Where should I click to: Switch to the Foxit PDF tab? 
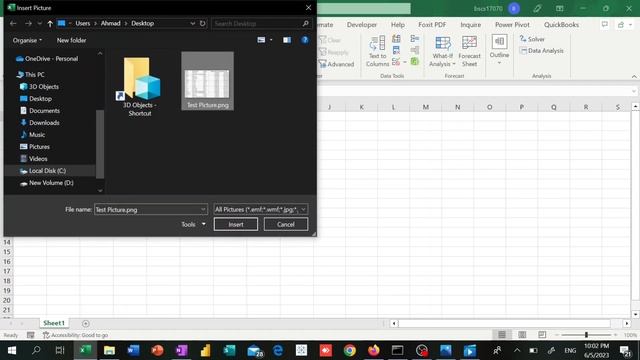(432, 24)
